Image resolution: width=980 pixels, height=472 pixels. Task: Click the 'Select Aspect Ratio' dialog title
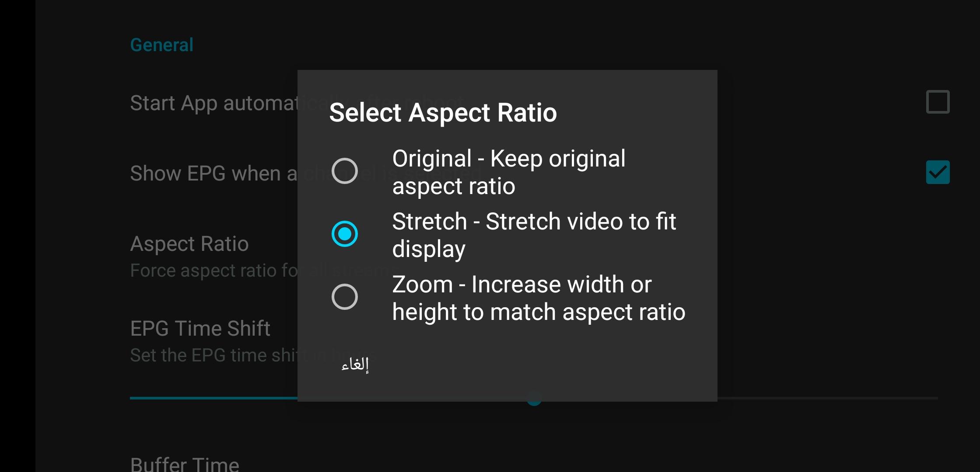click(x=443, y=113)
